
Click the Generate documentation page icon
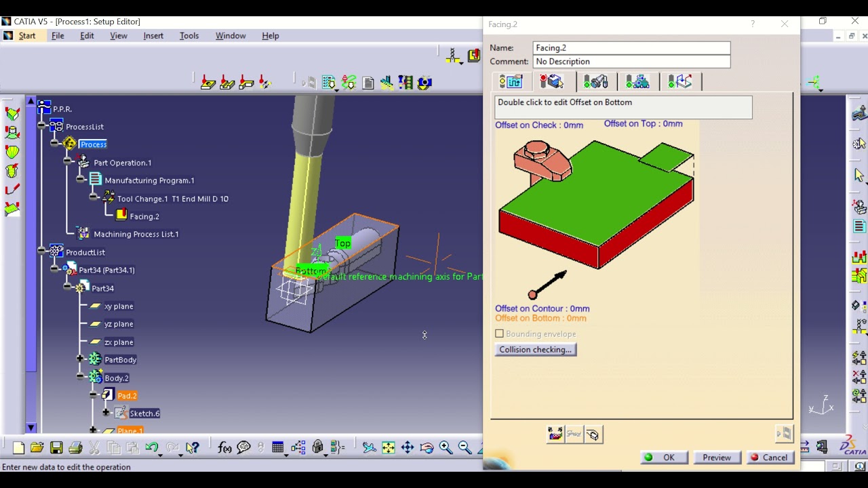coord(368,83)
